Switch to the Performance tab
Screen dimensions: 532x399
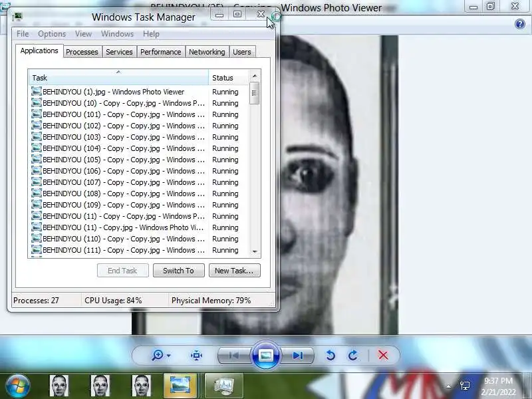(x=160, y=52)
